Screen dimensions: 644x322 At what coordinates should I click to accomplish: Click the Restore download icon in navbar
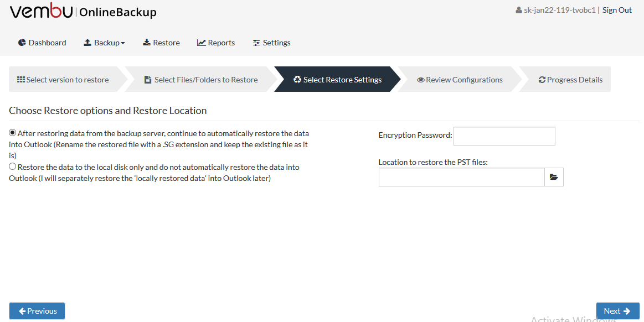(x=147, y=43)
